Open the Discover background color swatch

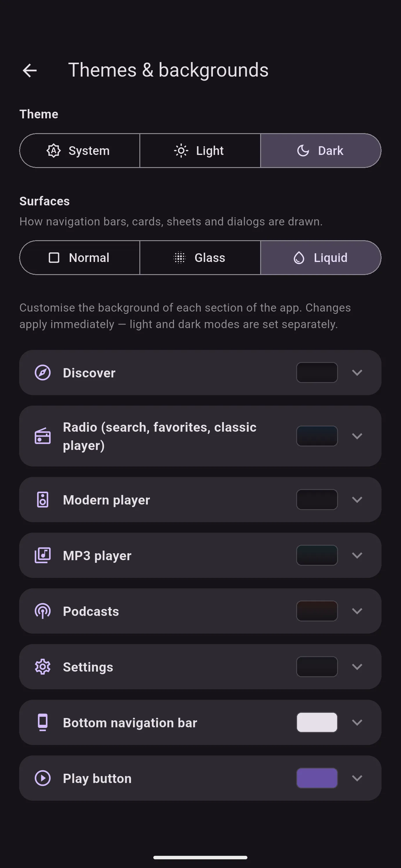[317, 373]
